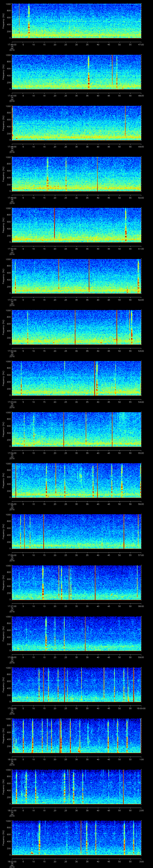Select the spectrogram panel starting at 17:48:00

pyautogui.click(x=77, y=123)
